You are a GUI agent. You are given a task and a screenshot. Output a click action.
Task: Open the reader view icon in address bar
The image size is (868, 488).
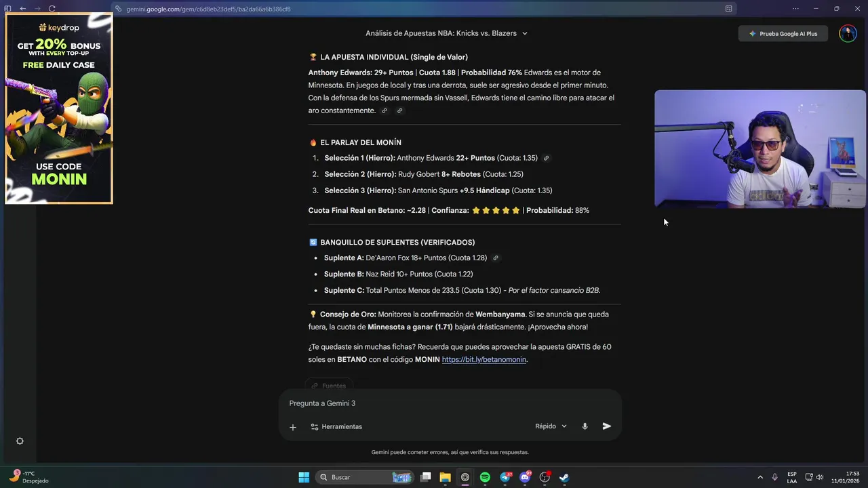click(x=728, y=9)
